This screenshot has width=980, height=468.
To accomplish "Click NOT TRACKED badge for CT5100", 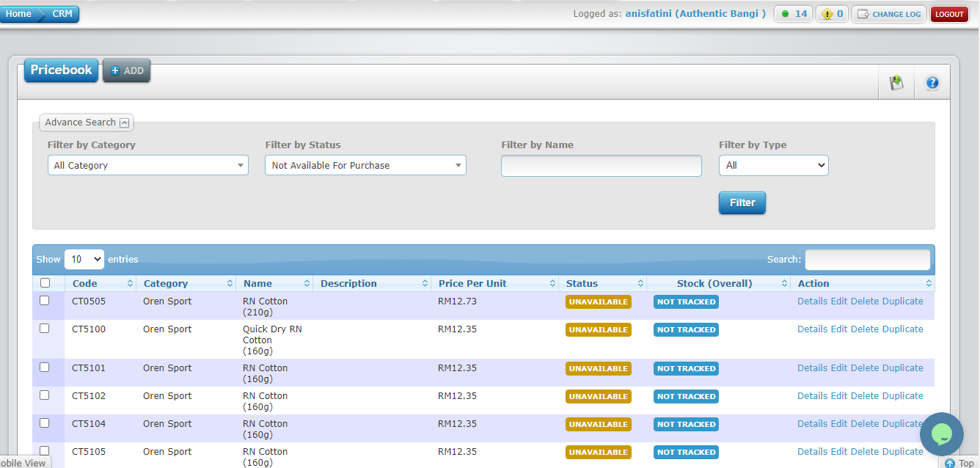I will [x=686, y=330].
